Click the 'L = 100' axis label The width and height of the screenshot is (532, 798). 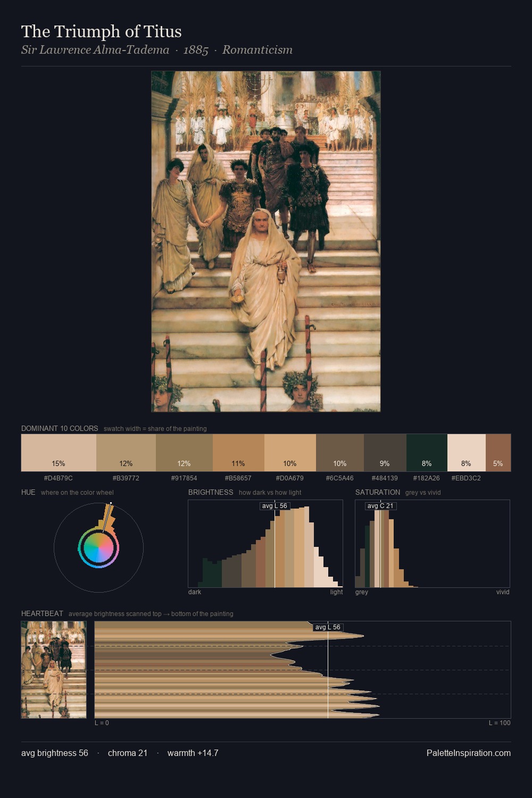click(500, 723)
